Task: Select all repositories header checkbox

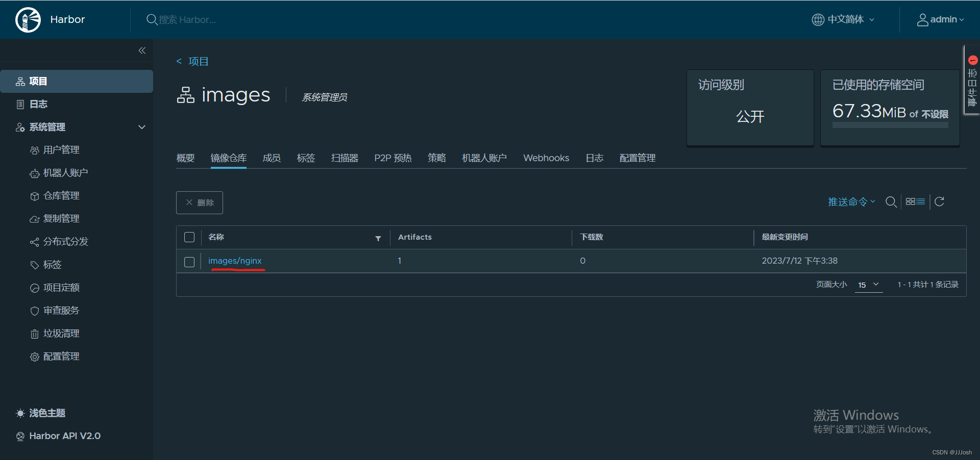Action: 189,237
